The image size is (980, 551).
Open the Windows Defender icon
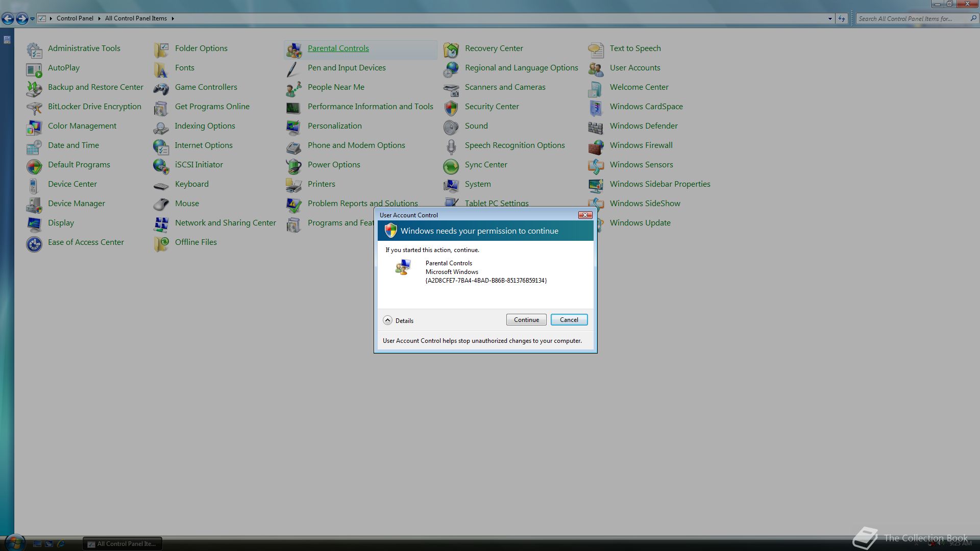[x=596, y=128]
